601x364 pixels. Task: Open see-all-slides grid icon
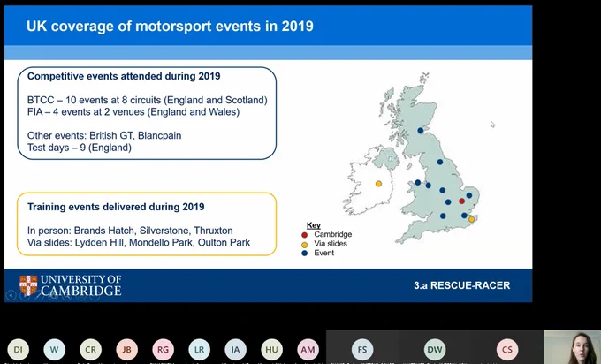click(x=53, y=295)
